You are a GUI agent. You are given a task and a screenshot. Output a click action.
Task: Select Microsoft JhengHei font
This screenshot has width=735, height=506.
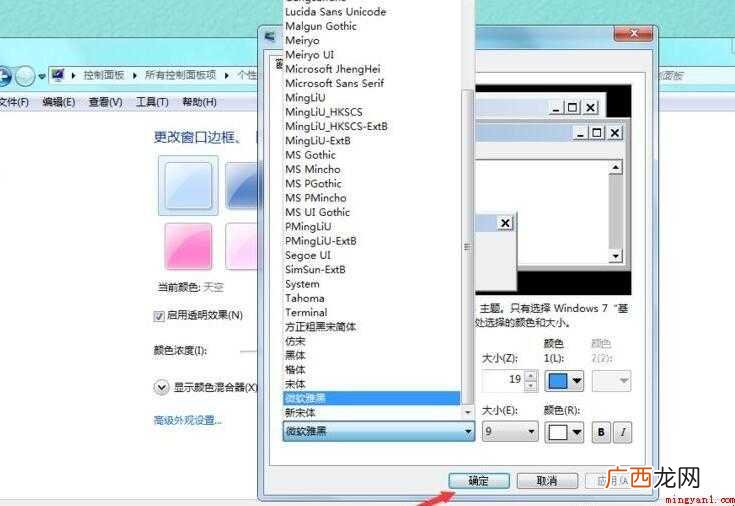(333, 69)
